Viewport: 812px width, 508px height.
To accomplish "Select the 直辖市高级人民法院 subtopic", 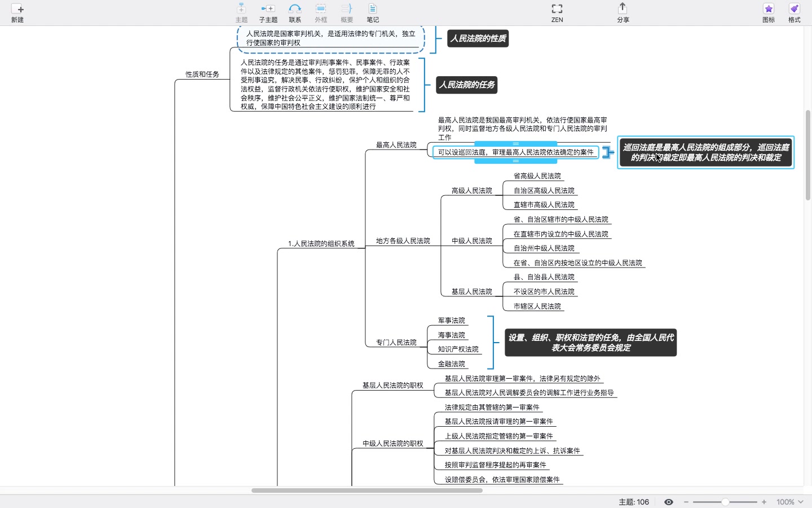I will (544, 205).
